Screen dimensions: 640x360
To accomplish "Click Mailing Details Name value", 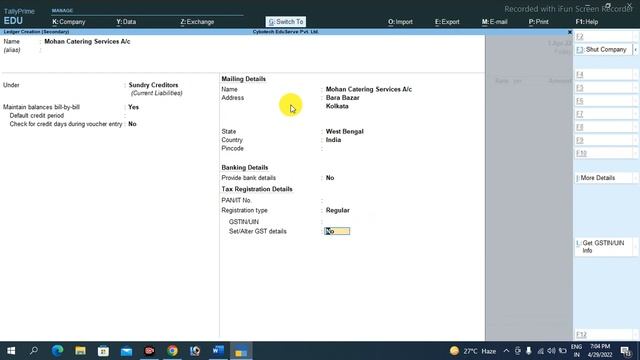I will (x=369, y=89).
